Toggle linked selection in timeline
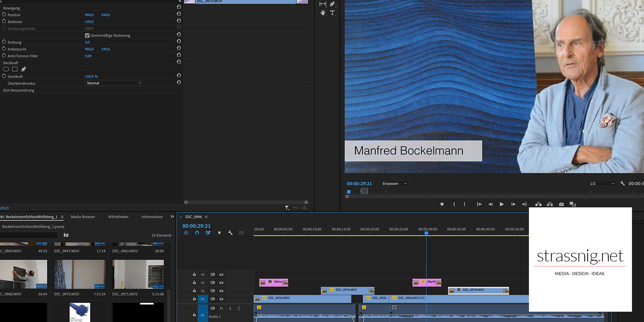Screen dimensions: 644x322 point(208,233)
